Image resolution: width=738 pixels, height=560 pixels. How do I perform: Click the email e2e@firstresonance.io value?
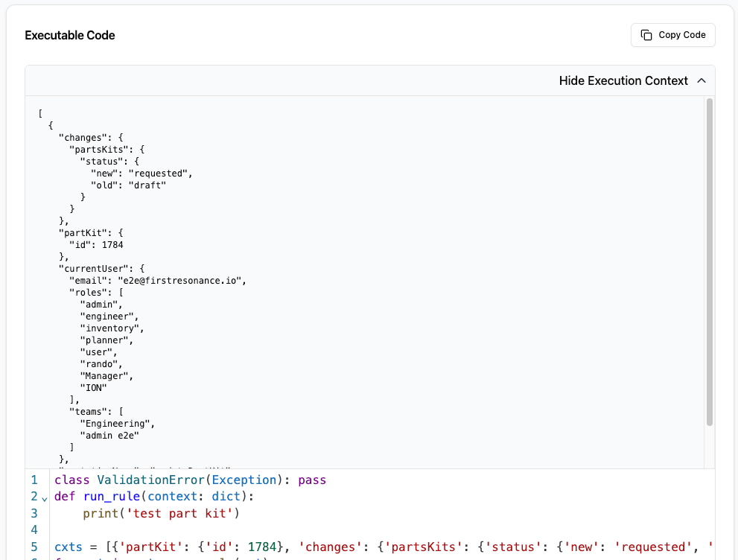[x=179, y=281]
